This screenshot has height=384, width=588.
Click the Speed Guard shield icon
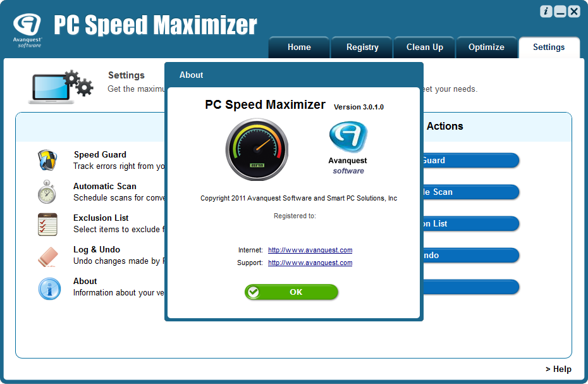(x=47, y=160)
